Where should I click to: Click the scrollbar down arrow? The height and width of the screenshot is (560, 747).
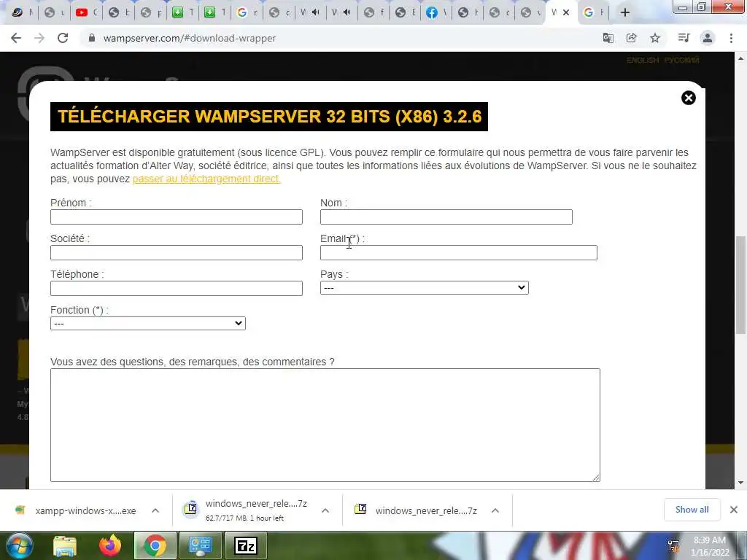click(x=740, y=483)
